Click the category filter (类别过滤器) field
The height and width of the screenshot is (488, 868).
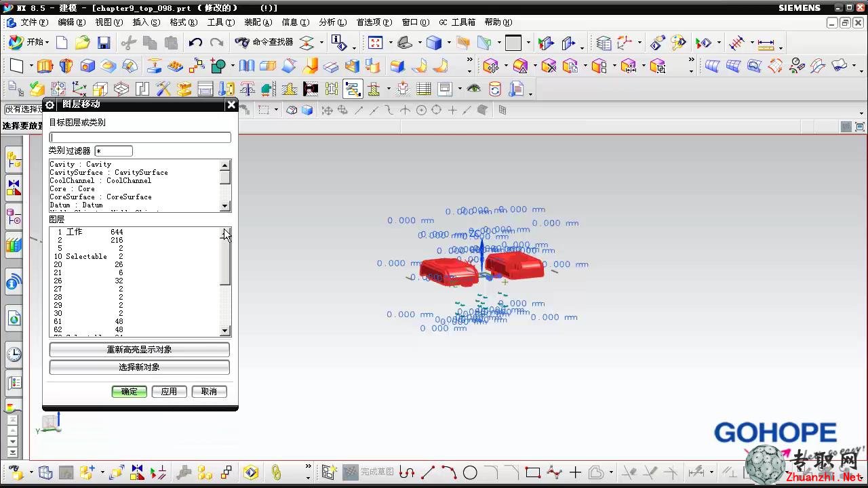[x=113, y=151]
